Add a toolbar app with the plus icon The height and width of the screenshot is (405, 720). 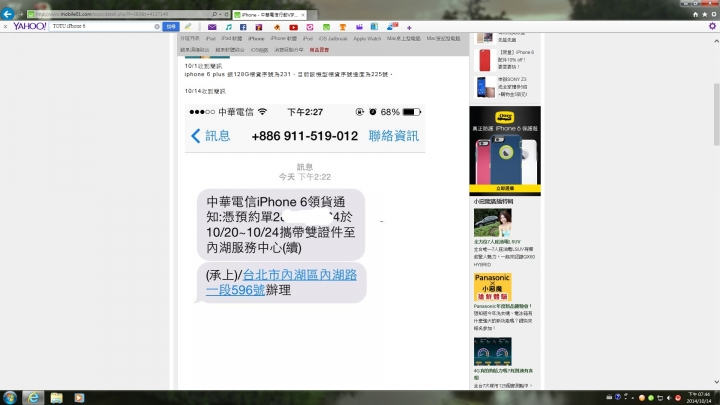[x=409, y=28]
